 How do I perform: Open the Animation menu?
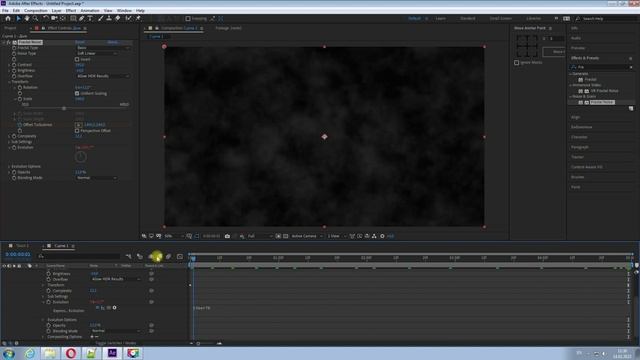click(90, 11)
